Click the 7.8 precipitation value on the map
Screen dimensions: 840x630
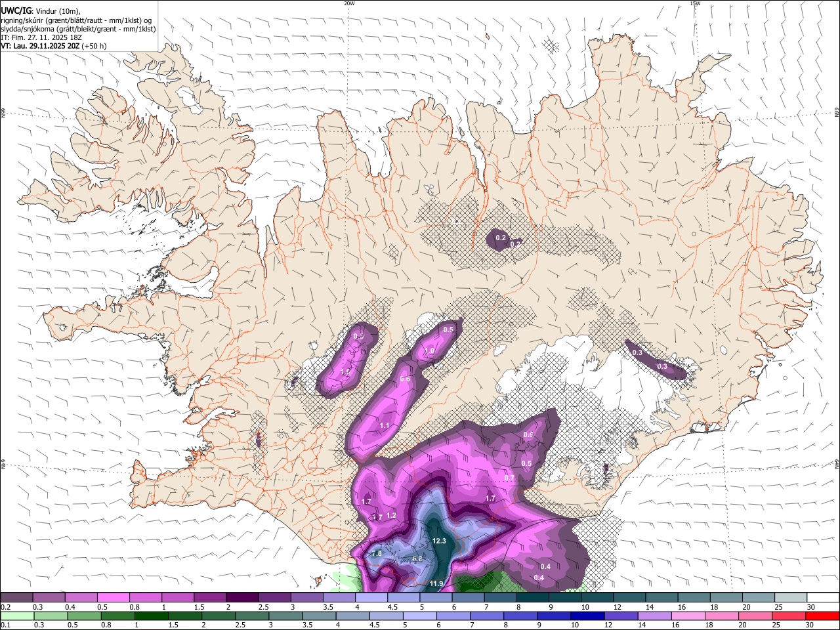[377, 554]
